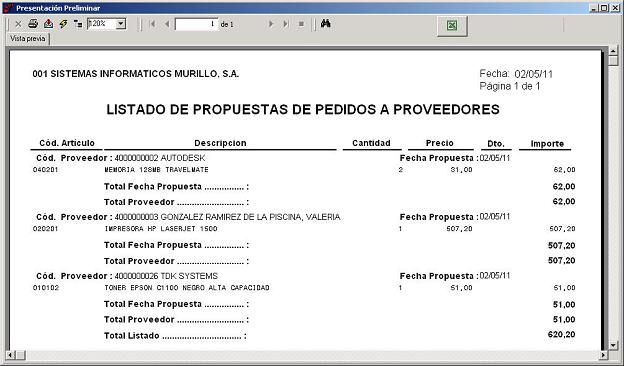Select the Vista previa tab
The image size is (624, 366).
pos(27,39)
